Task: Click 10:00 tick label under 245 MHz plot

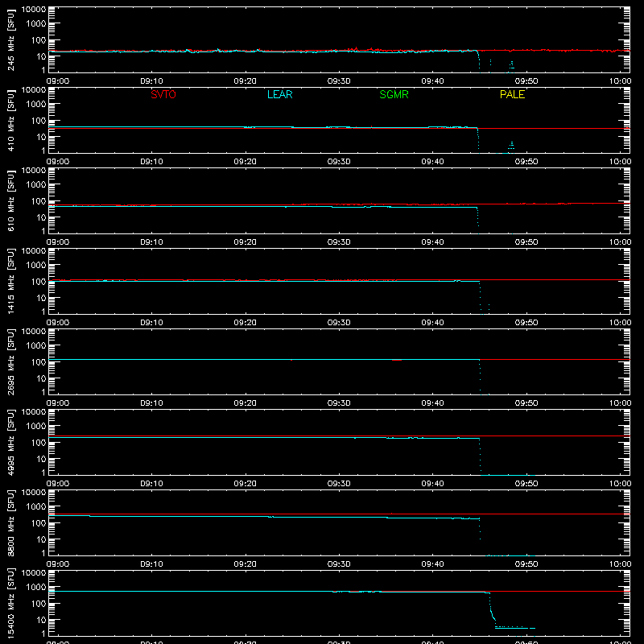Action: click(x=620, y=81)
